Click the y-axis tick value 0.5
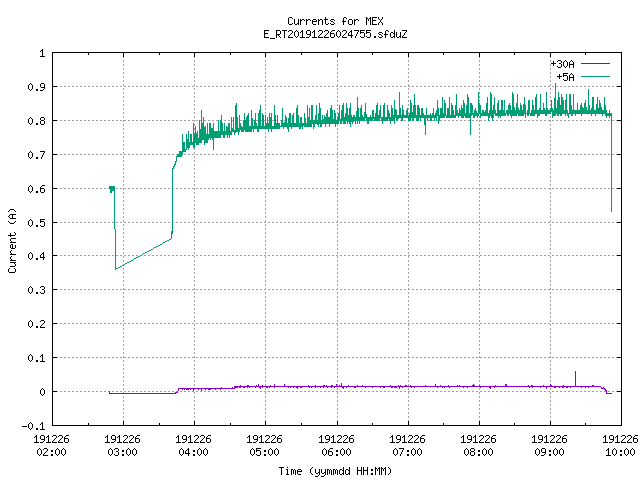 pos(36,222)
